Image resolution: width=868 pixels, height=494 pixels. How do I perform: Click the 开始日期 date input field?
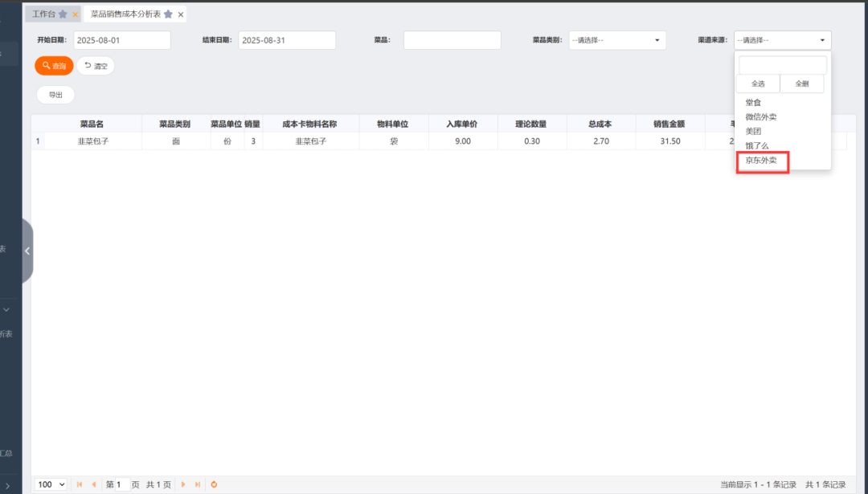pos(121,39)
